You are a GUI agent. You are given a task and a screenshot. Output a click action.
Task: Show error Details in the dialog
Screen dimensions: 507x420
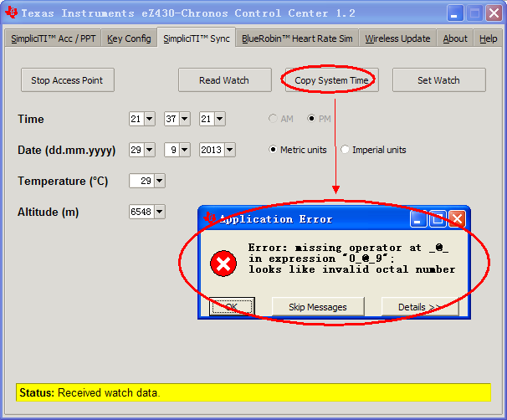click(x=420, y=306)
